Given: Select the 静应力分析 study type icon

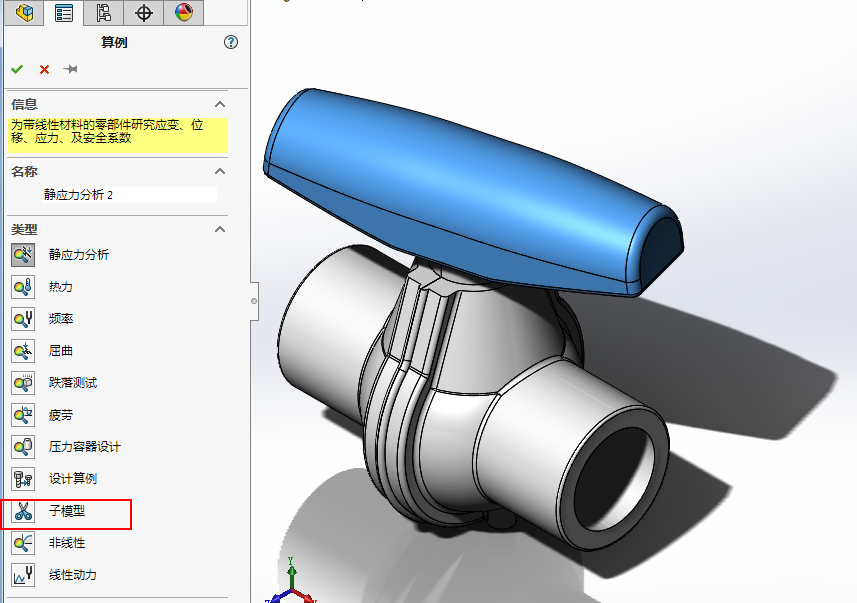Looking at the screenshot, I should click(23, 254).
